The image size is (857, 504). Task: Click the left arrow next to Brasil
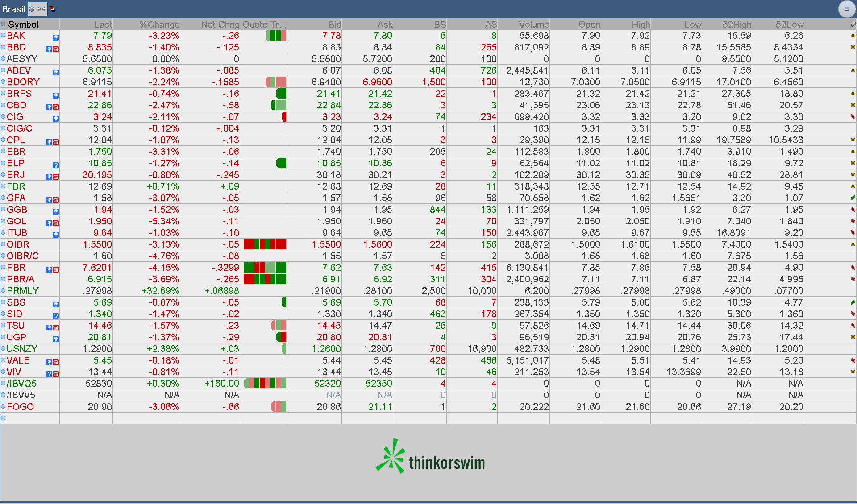pos(39,9)
